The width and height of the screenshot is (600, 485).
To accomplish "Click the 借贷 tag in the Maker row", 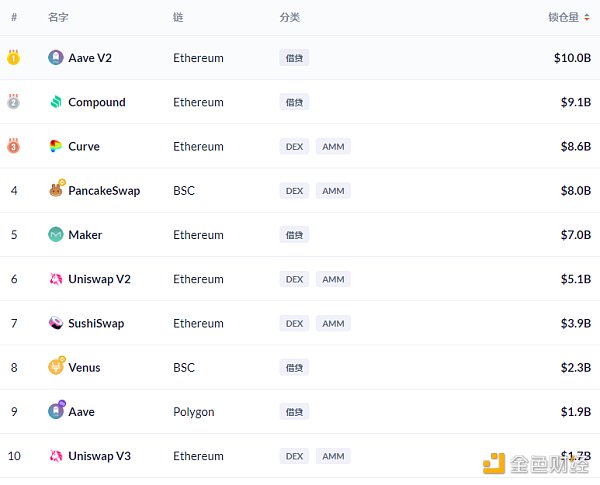I will pos(294,235).
